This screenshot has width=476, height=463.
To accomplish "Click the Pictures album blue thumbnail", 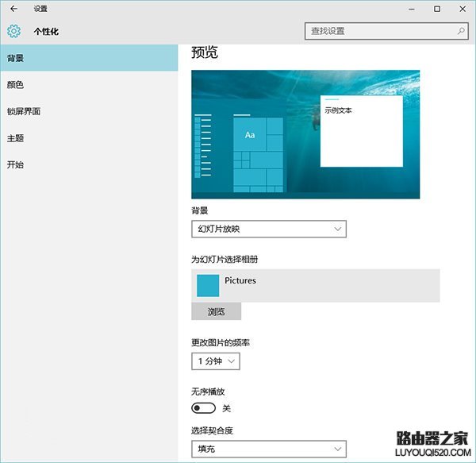I will pos(208,286).
